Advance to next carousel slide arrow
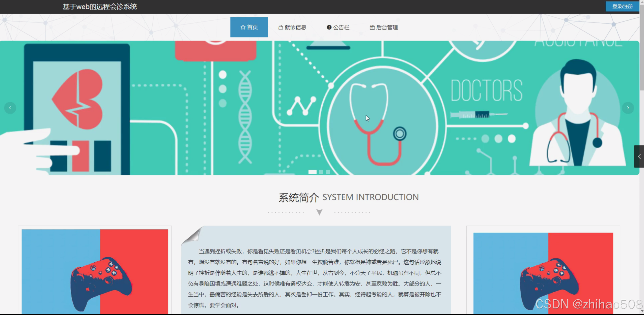 tap(628, 108)
